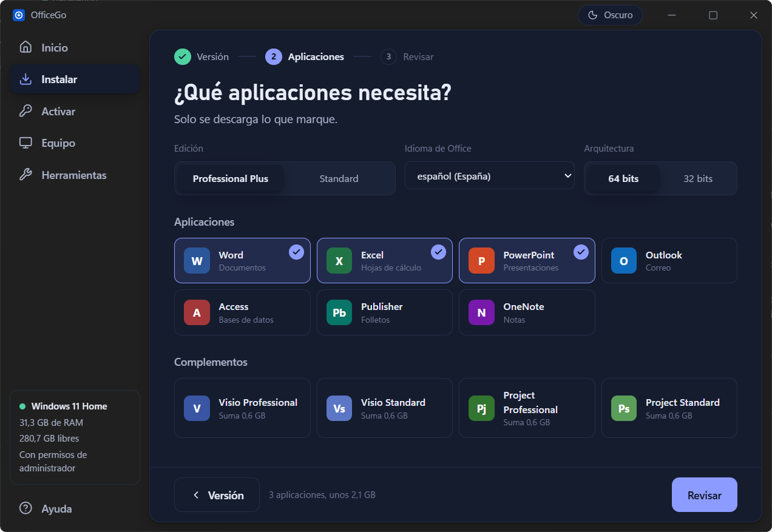
Task: Go back with the Versión button
Action: pos(217,495)
